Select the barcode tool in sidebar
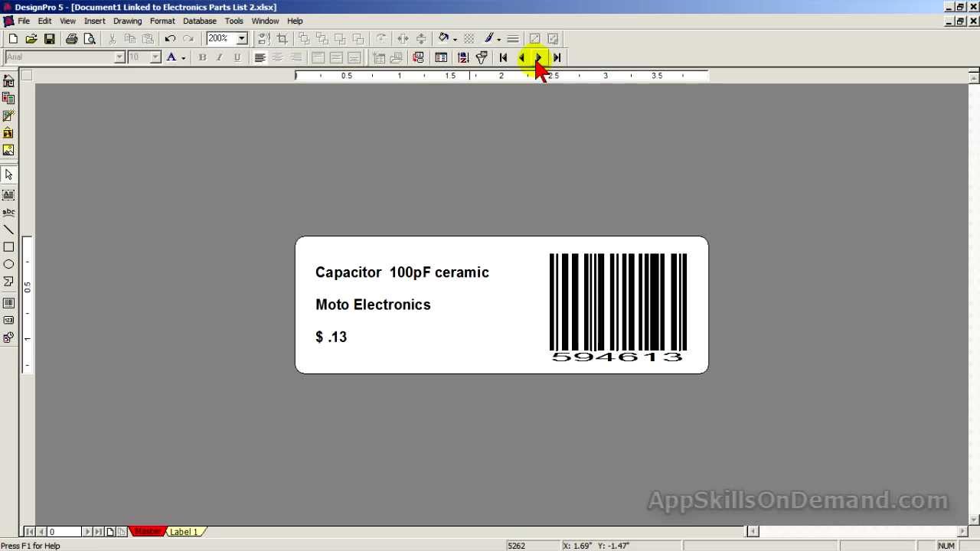This screenshot has width=980, height=551. point(8,303)
